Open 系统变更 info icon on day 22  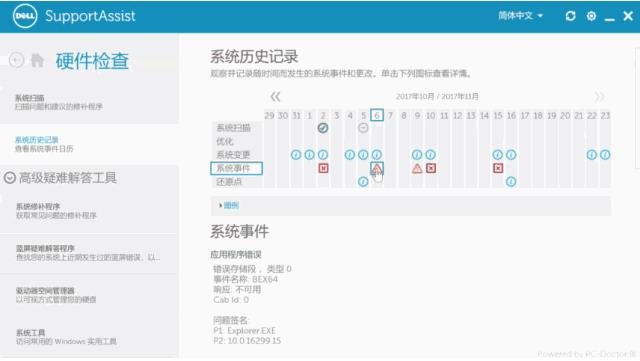coord(592,155)
